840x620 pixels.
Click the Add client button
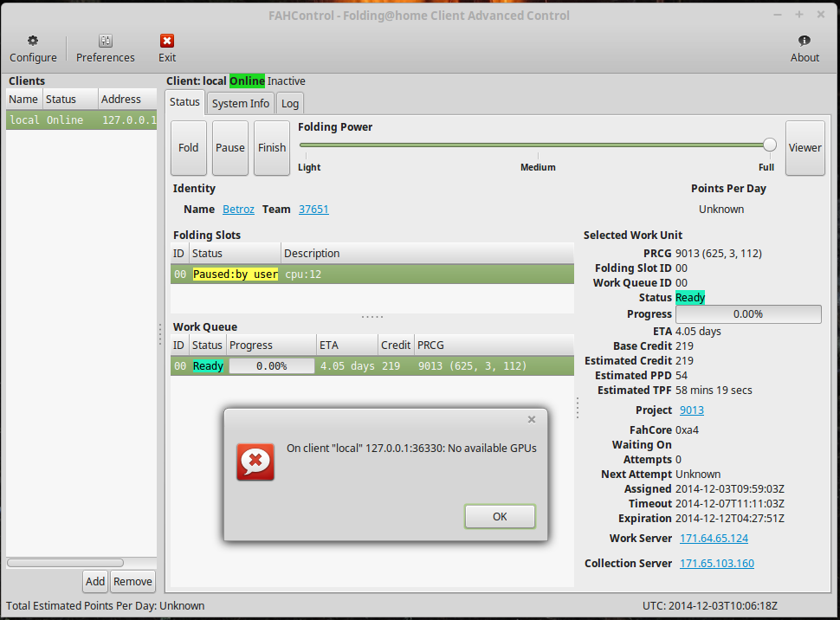(95, 581)
